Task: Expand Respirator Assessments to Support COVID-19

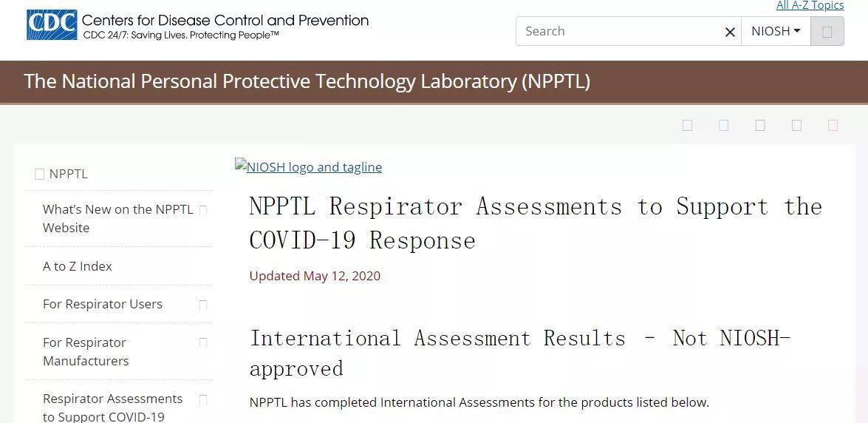Action: [x=203, y=400]
